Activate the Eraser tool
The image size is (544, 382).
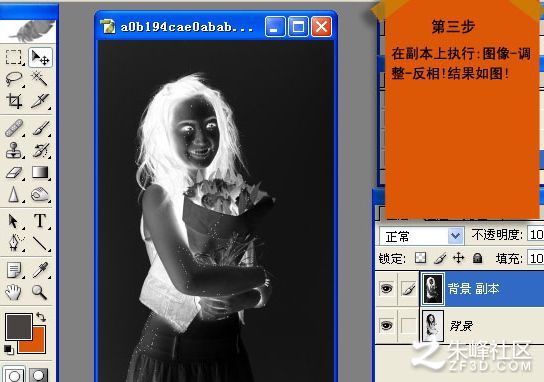pos(14,172)
